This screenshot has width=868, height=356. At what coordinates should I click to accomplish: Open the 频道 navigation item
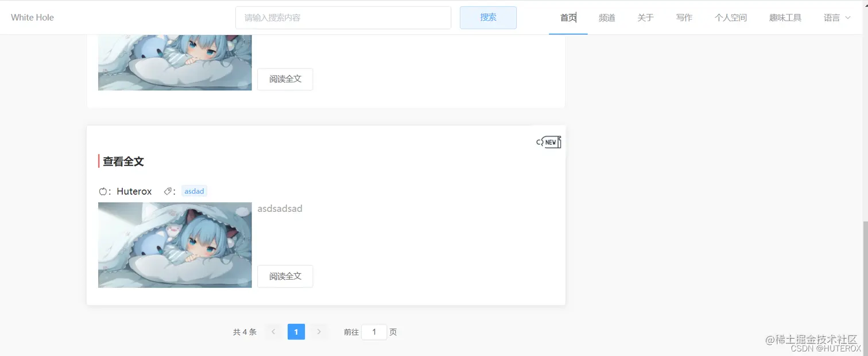pyautogui.click(x=606, y=17)
